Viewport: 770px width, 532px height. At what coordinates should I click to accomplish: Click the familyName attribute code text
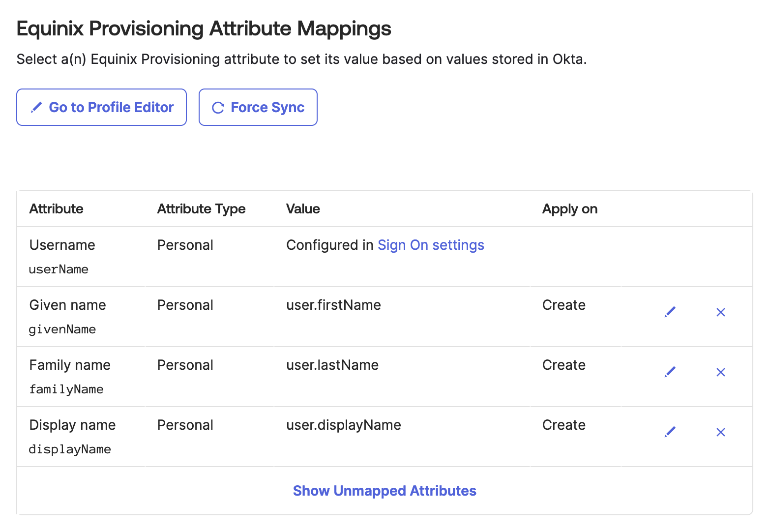(66, 389)
